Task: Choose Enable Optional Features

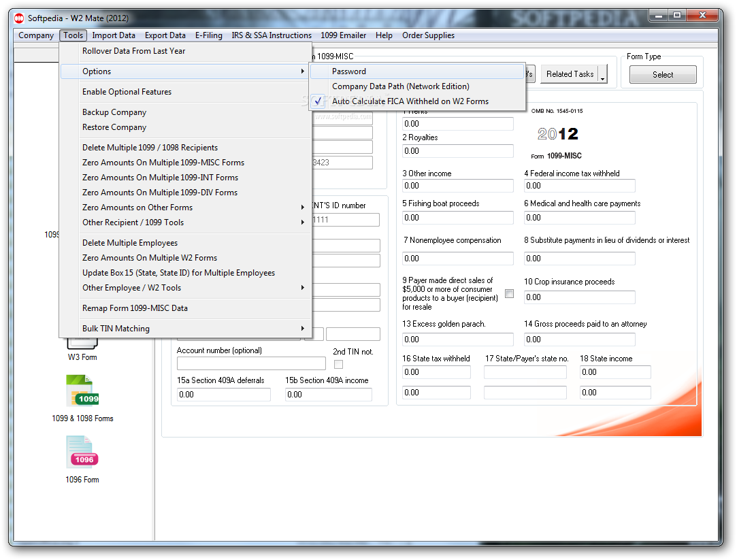Action: pyautogui.click(x=186, y=92)
